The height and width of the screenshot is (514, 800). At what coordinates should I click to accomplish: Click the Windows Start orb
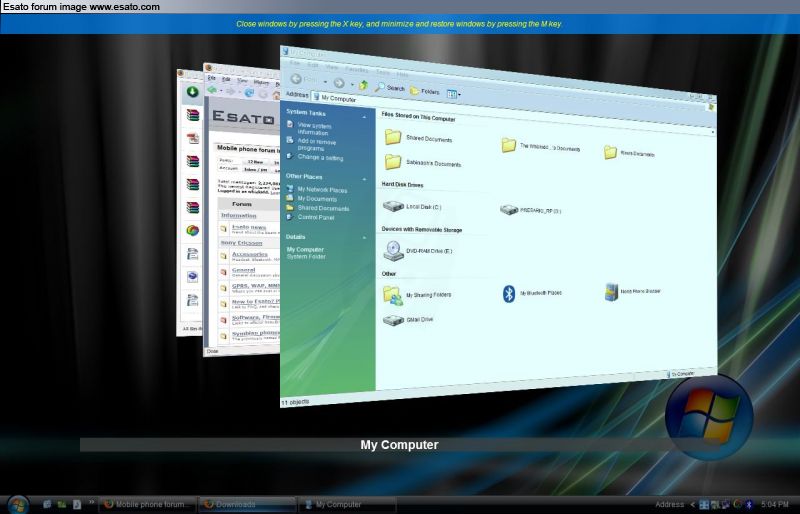coord(18,504)
